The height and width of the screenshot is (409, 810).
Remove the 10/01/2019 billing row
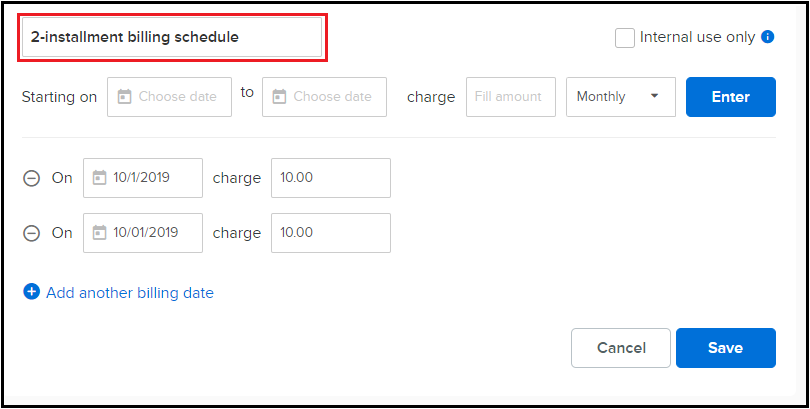coord(32,233)
